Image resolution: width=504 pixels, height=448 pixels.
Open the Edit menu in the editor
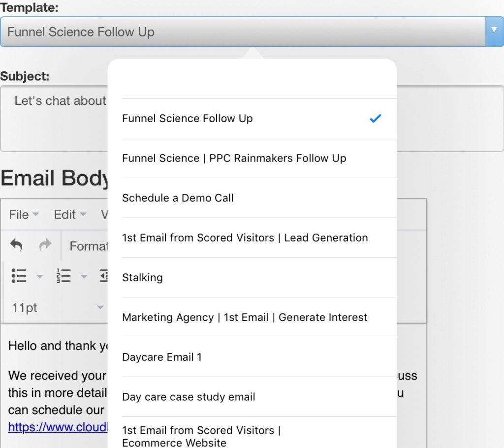coord(69,215)
